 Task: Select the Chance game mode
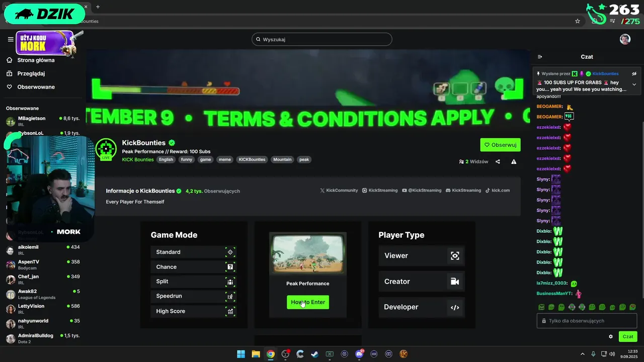(x=193, y=267)
